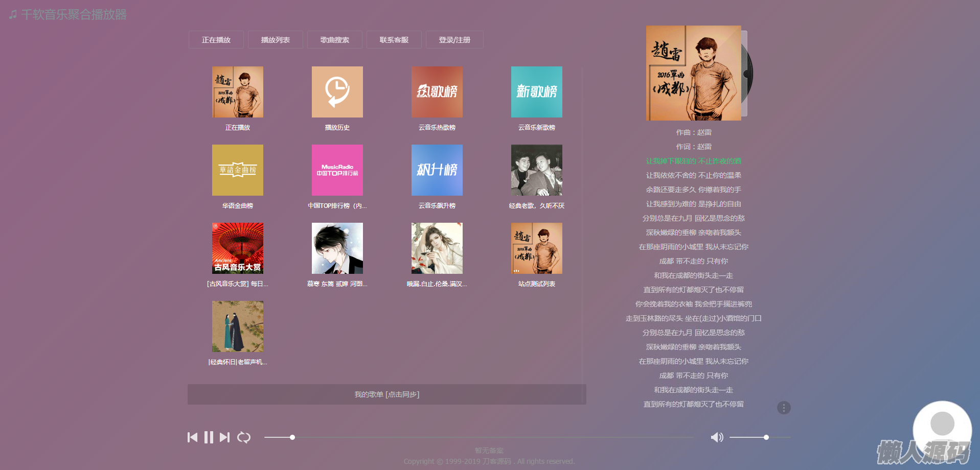The width and height of the screenshot is (980, 470).
Task: Open the three-dot lyrics options button
Action: tap(784, 408)
